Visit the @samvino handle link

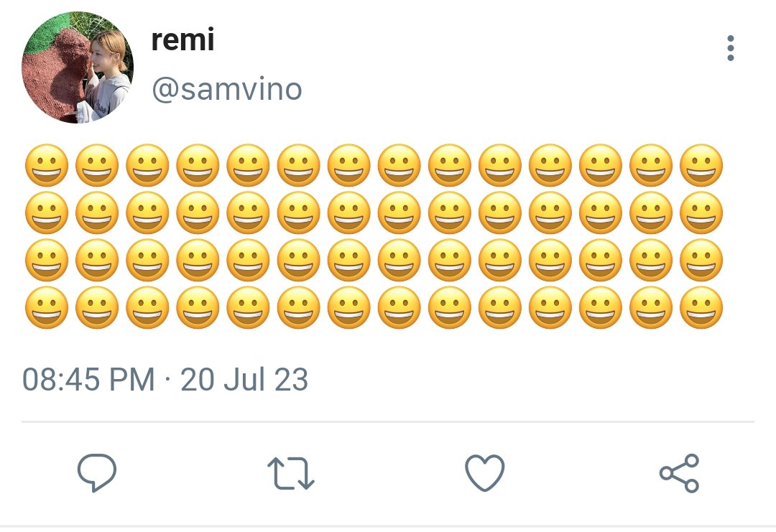[x=226, y=90]
